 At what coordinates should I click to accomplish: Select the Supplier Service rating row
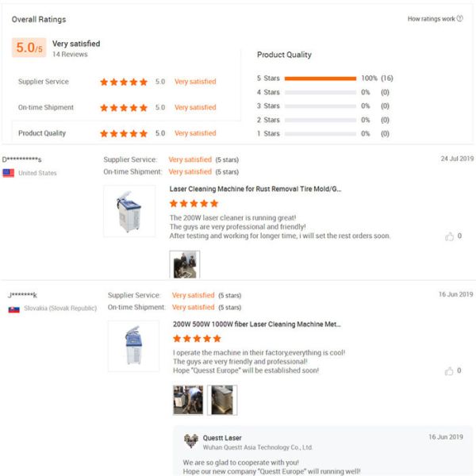click(x=44, y=82)
